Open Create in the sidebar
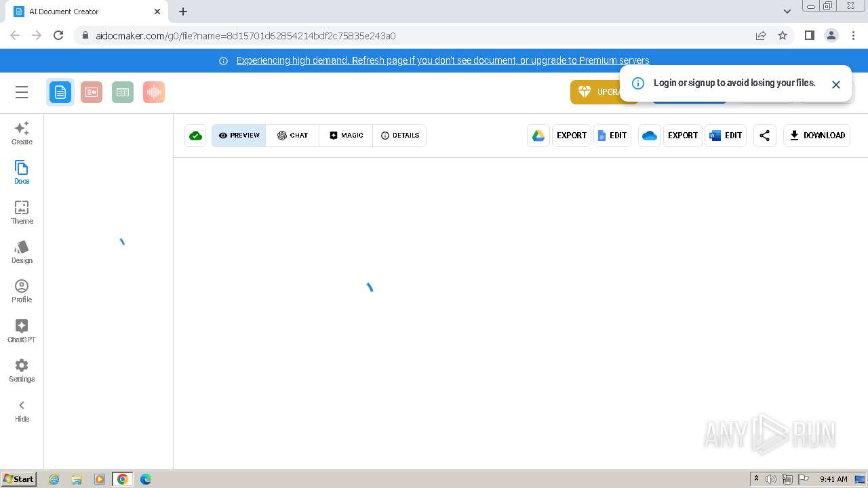The height and width of the screenshot is (488, 868). 22,133
